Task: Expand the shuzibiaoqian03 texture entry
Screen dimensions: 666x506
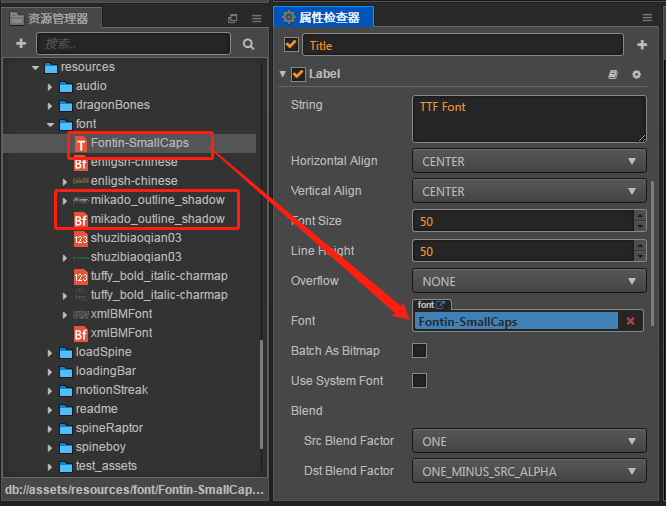Action: (x=65, y=258)
